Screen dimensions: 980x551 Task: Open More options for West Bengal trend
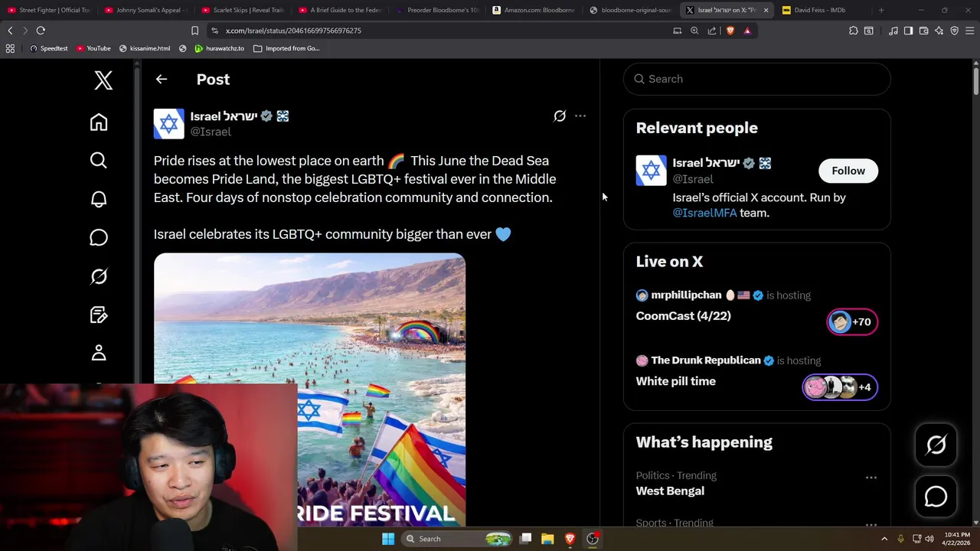pos(871,478)
